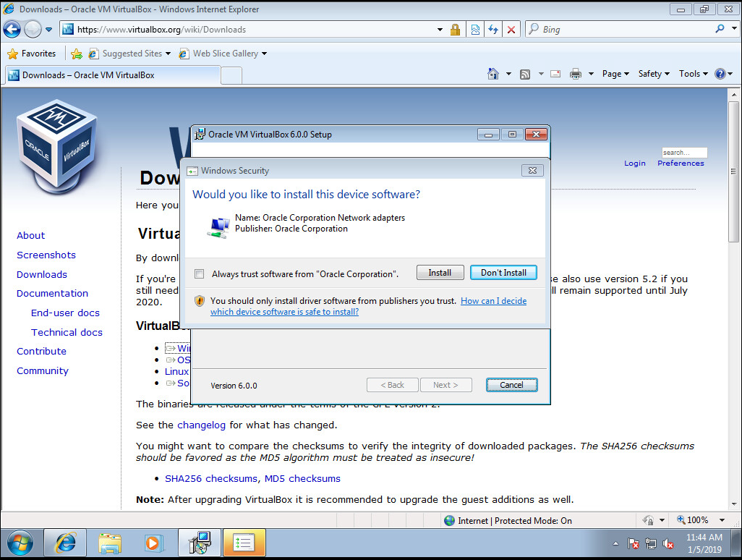
Task: Click the Install button
Action: coord(440,273)
